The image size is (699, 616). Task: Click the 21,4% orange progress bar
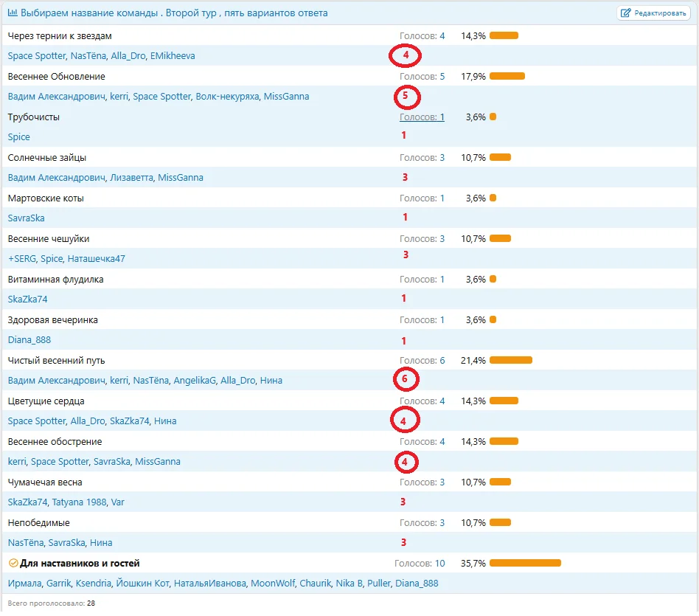coord(511,360)
